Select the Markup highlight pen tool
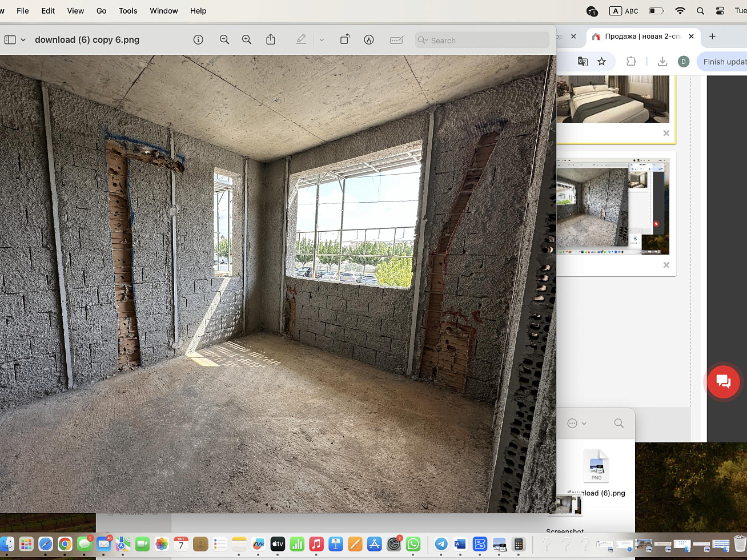 (x=301, y=40)
